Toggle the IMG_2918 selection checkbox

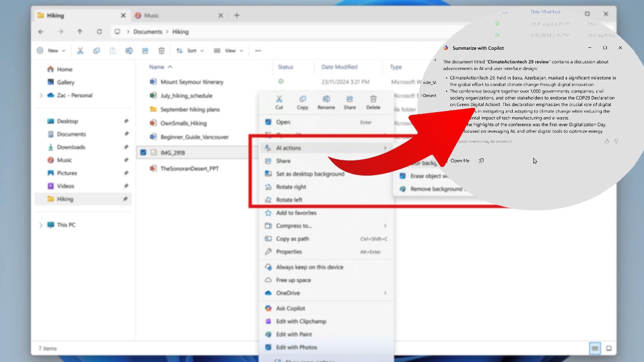(143, 153)
